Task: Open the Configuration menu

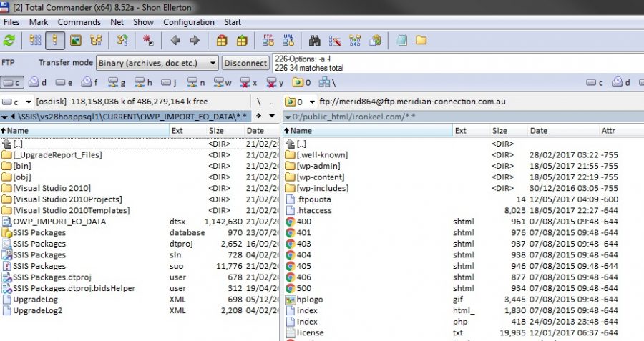Action: 188,22
